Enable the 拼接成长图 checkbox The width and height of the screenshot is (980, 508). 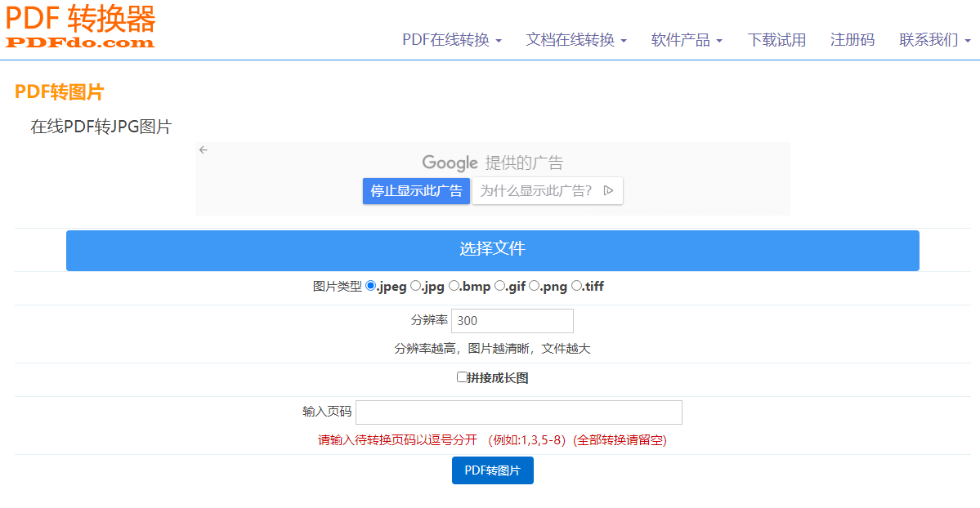click(x=462, y=377)
